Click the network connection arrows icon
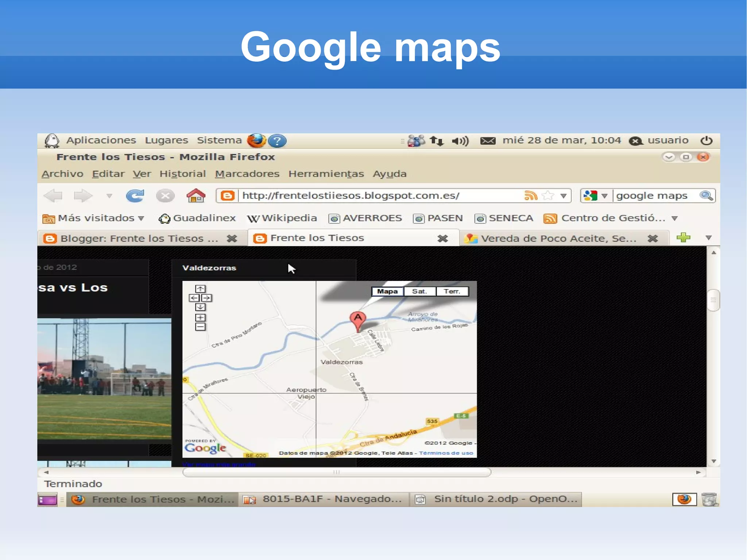Viewport: 747px width, 560px height. (x=437, y=141)
